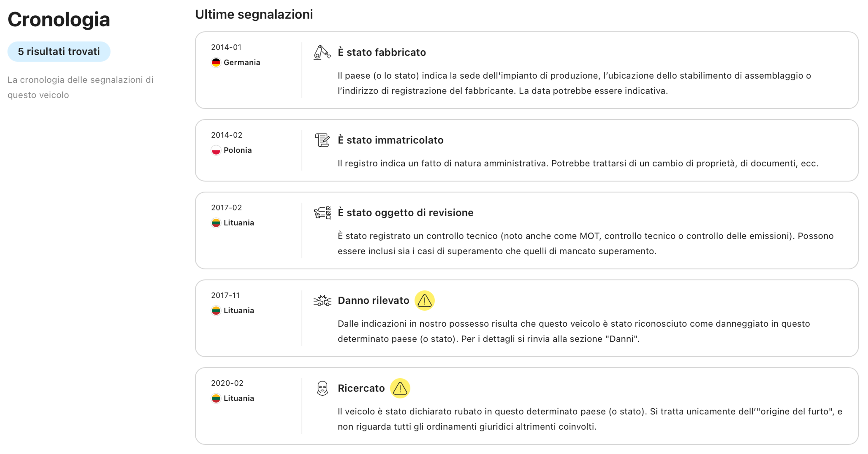Click the car crash damage icon
The image size is (868, 454).
(x=322, y=300)
